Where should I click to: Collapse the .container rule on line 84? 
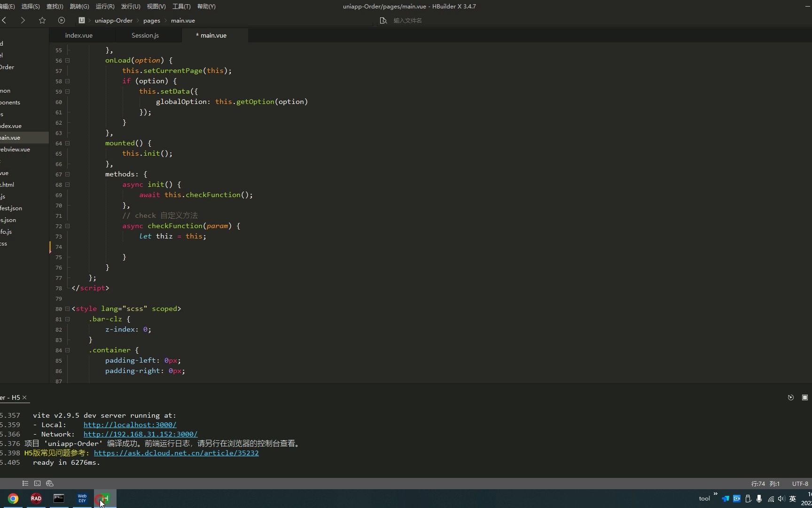[x=67, y=350]
